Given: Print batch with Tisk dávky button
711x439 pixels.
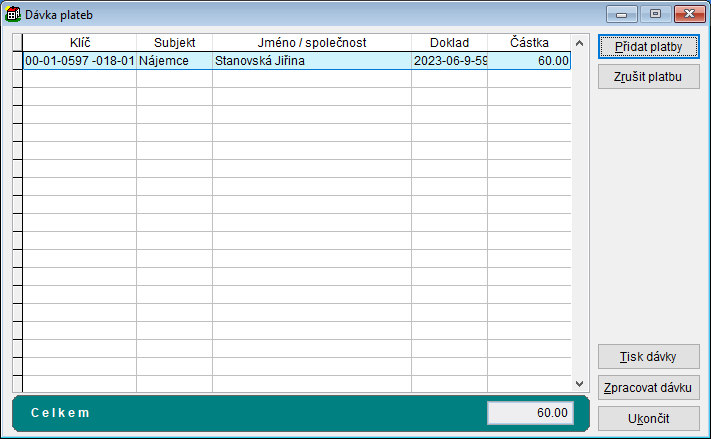Looking at the screenshot, I should 648,357.
